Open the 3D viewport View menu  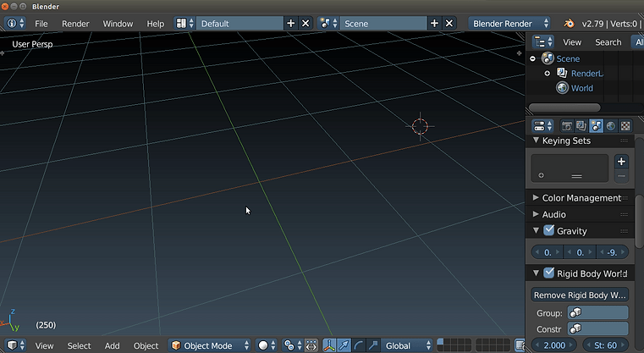[x=44, y=345]
